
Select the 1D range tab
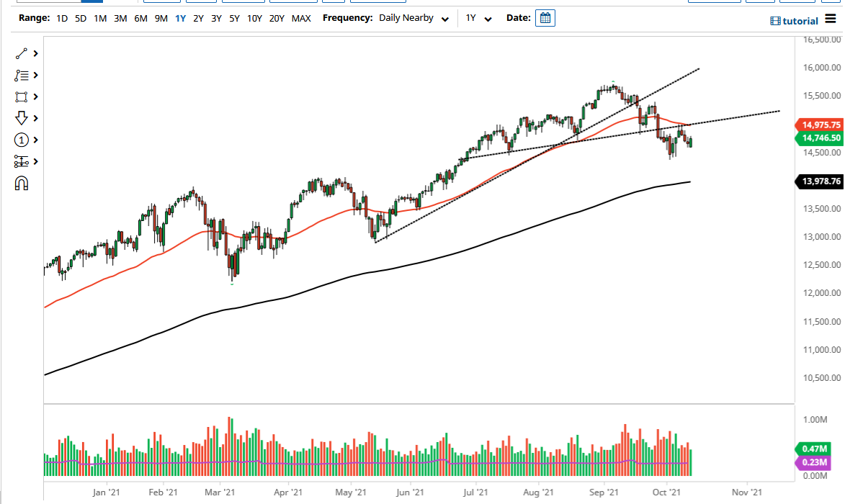61,18
